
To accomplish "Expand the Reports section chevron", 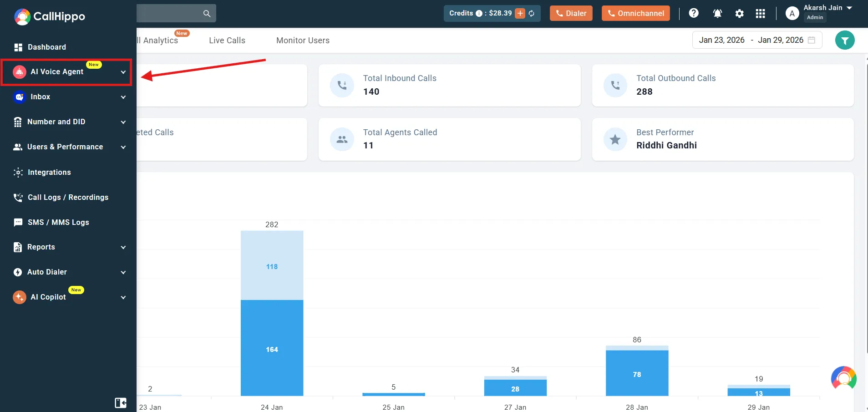I will click(123, 247).
